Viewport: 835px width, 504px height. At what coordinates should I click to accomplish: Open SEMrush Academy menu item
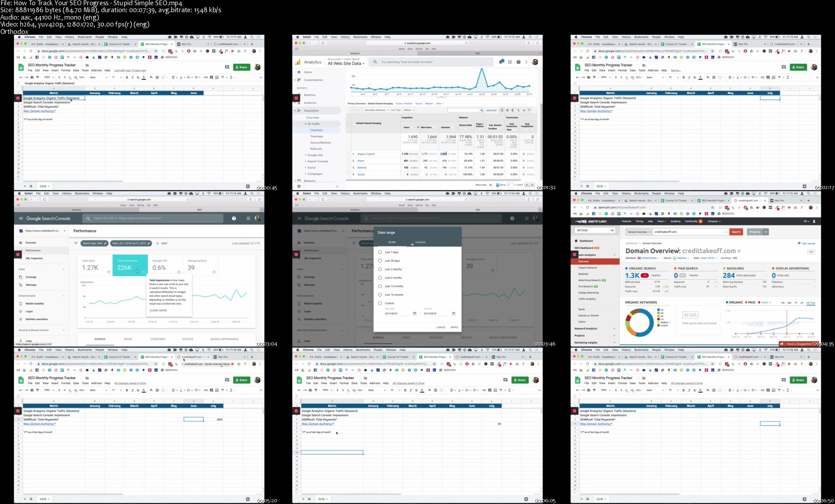pyautogui.click(x=675, y=221)
